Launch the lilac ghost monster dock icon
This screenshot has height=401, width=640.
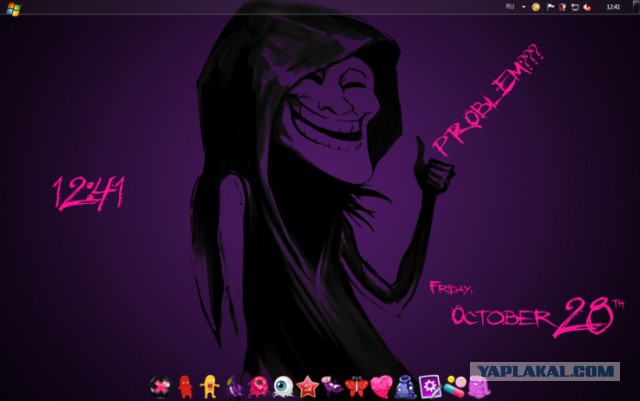[x=479, y=387]
